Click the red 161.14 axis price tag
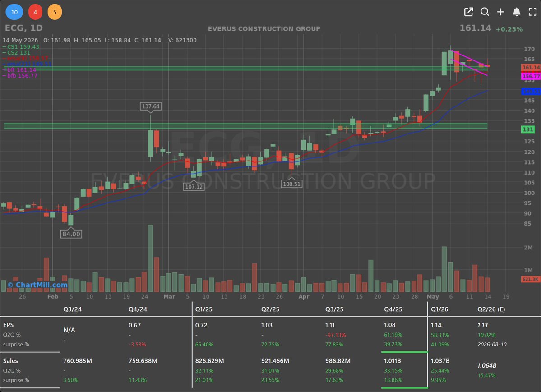 531,67
